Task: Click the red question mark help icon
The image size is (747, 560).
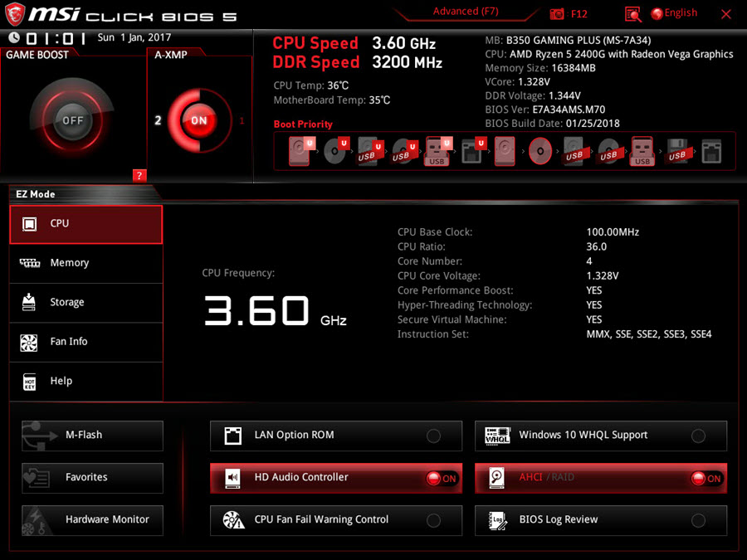Action: pyautogui.click(x=139, y=175)
